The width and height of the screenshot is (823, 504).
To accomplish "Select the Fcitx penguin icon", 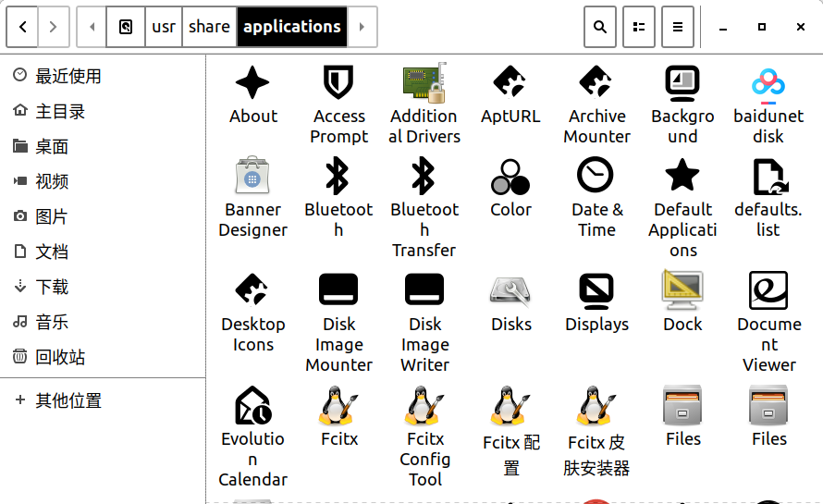I will [x=338, y=406].
